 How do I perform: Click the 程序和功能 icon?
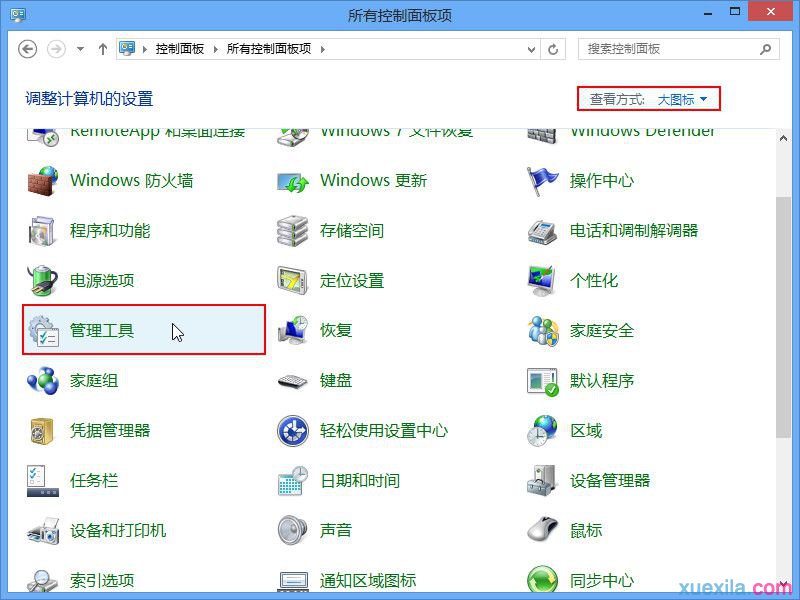(42, 231)
